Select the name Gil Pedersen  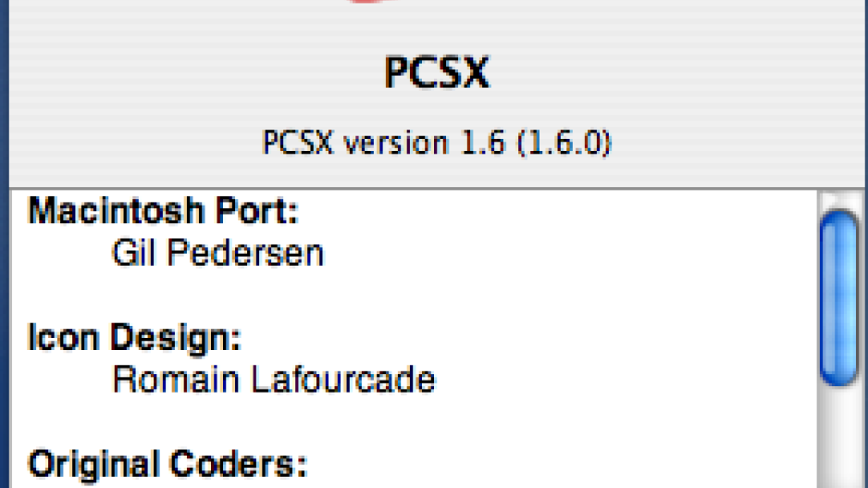[217, 253]
